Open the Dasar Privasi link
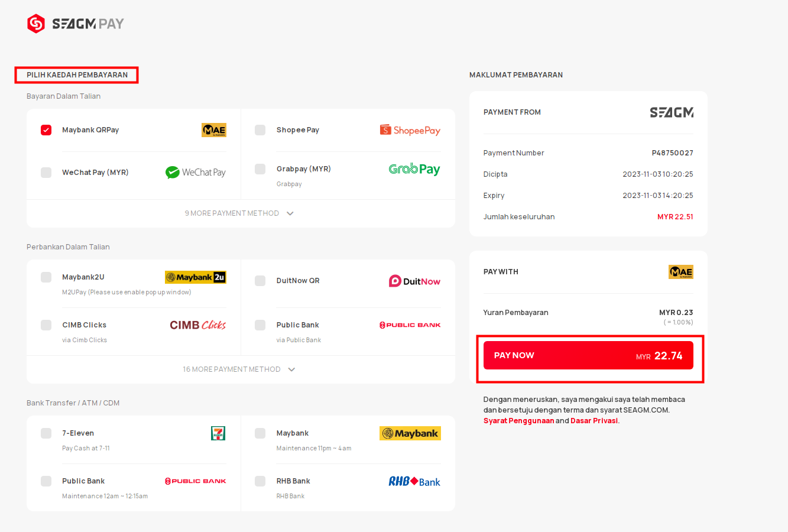788x532 pixels. [x=594, y=421]
